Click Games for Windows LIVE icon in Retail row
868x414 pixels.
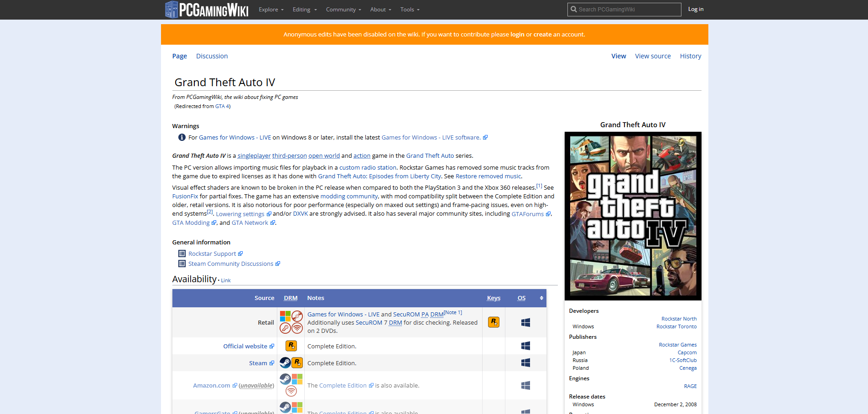click(x=285, y=316)
